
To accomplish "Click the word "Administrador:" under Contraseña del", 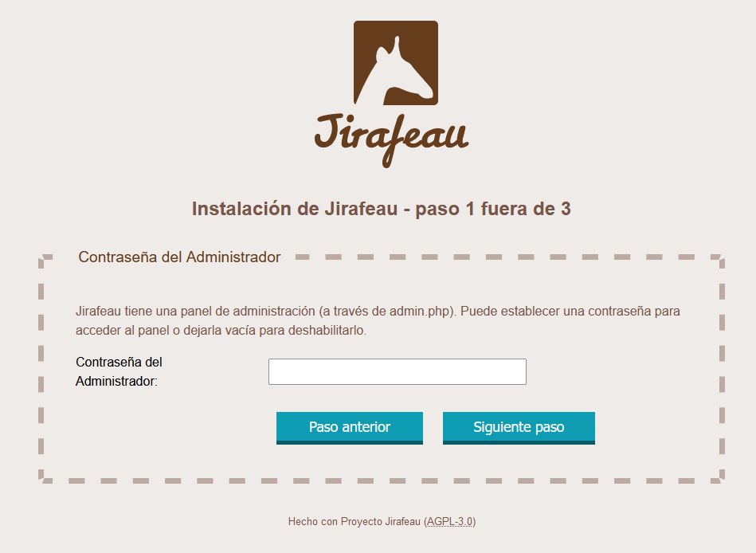I will (x=116, y=382).
